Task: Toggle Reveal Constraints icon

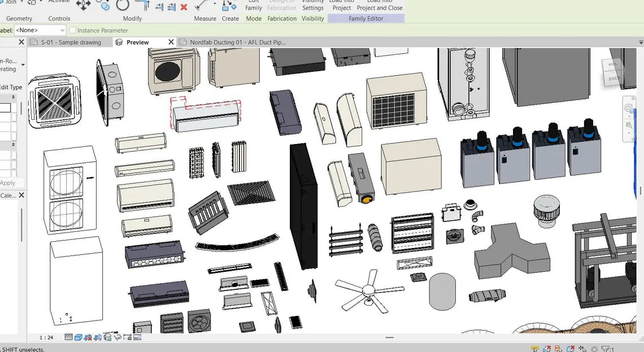Action: coord(127,337)
